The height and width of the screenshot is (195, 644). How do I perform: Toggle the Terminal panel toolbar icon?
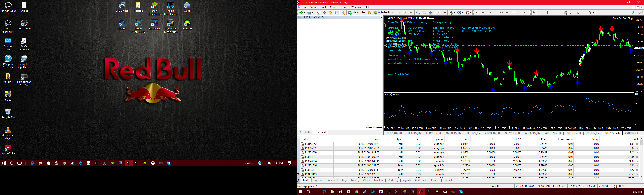(337, 13)
